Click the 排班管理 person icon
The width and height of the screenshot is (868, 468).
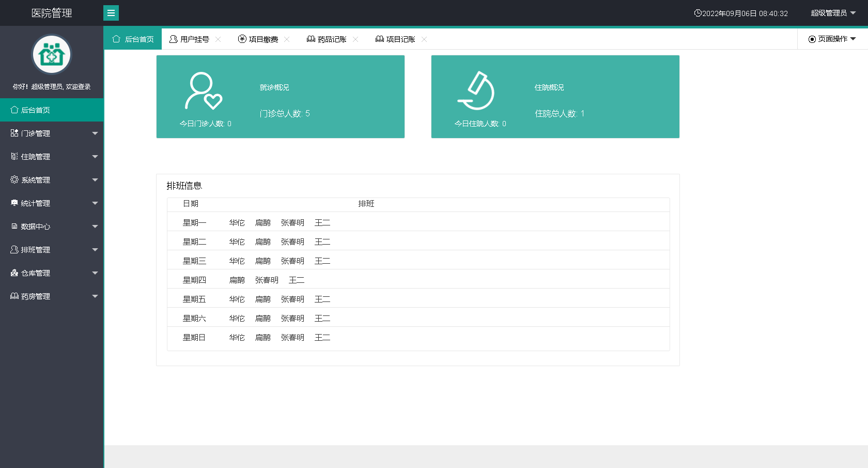coord(14,249)
